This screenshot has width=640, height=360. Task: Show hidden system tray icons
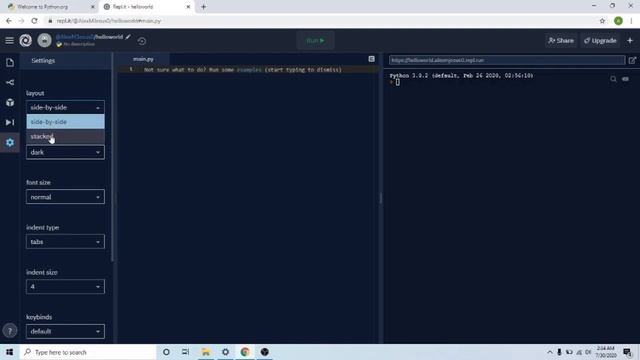tap(549, 352)
